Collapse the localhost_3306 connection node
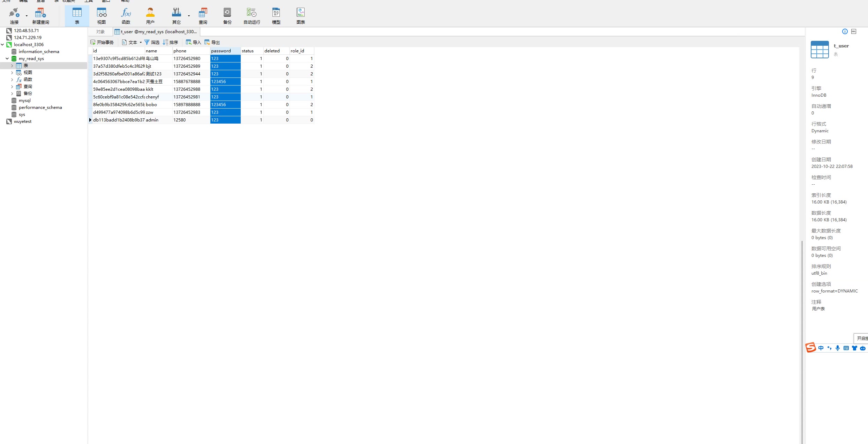Viewport: 868px width, 444px height. [2, 45]
